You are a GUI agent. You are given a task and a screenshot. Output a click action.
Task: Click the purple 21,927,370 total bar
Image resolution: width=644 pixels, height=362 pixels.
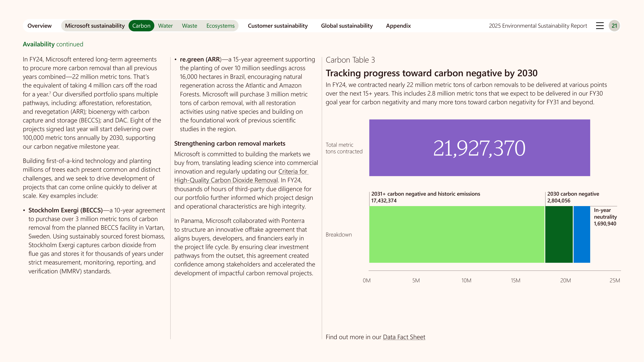pyautogui.click(x=479, y=148)
